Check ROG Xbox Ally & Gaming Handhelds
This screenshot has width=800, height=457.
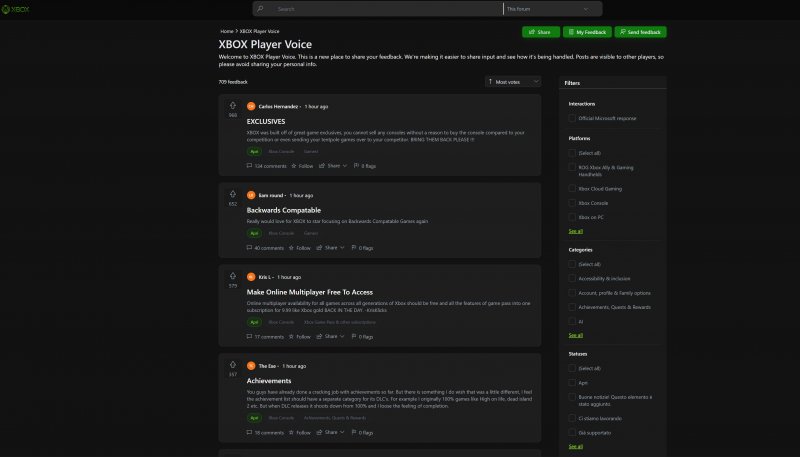click(572, 167)
